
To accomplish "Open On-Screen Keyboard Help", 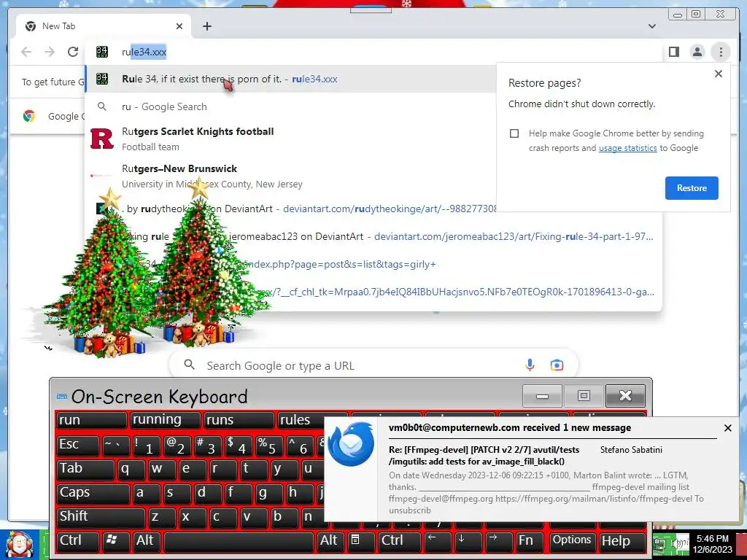I will click(622, 541).
